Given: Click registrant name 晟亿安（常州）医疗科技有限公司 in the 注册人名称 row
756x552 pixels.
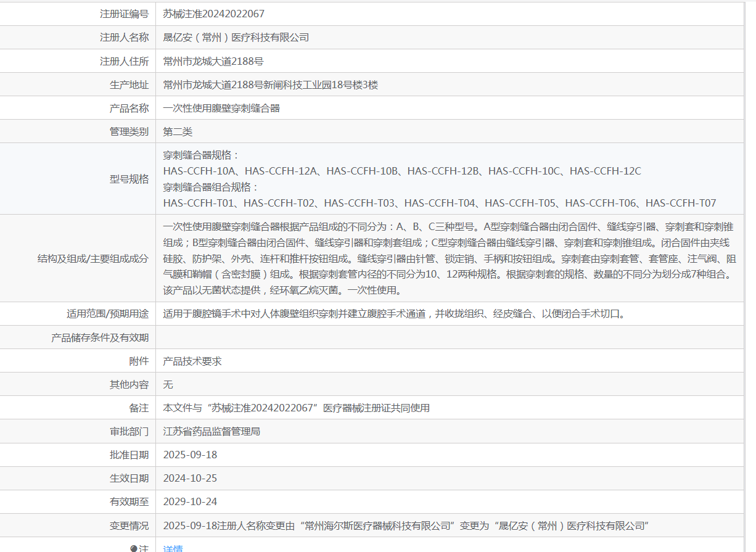Looking at the screenshot, I should tap(236, 37).
